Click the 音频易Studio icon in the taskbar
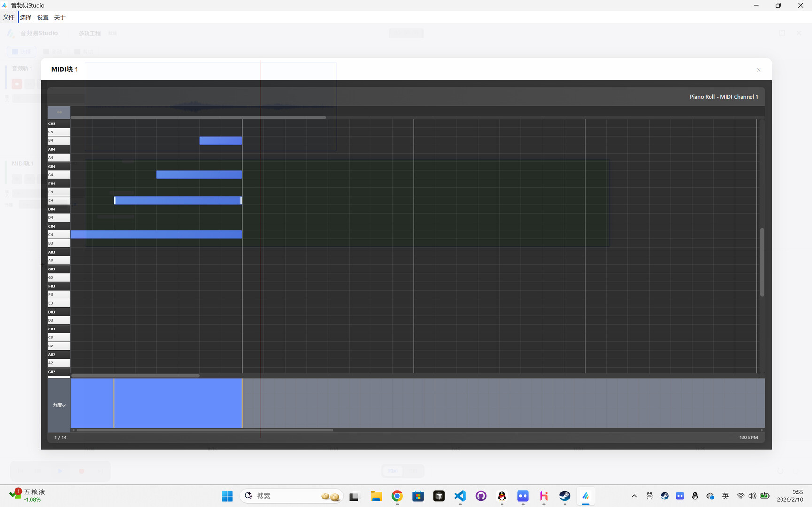This screenshot has height=507, width=812. (x=585, y=496)
